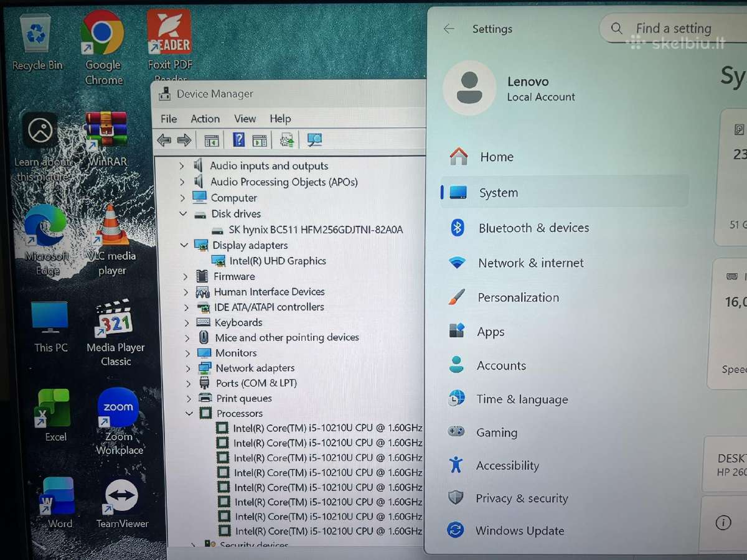This screenshot has width=747, height=560.
Task: Click Update device driver toolbar icon
Action: (287, 141)
